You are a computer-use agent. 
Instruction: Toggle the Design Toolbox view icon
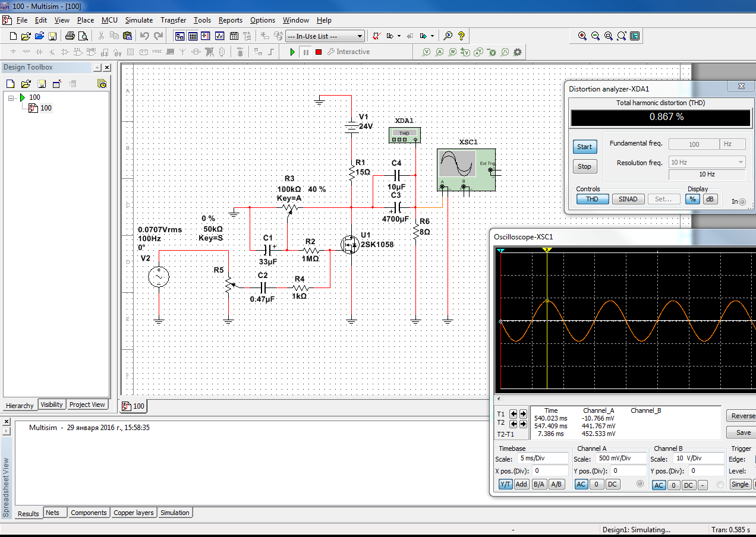pyautogui.click(x=179, y=36)
